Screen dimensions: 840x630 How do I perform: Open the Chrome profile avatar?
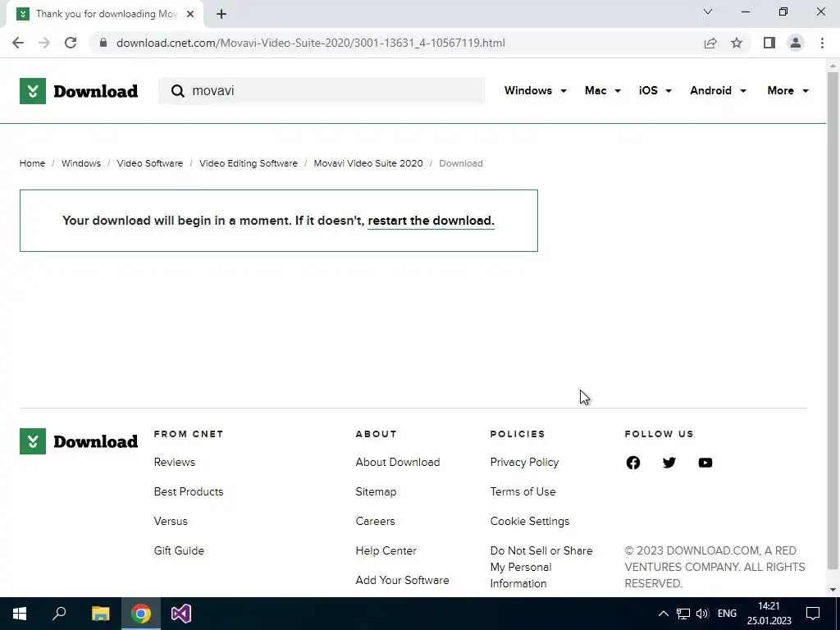[x=796, y=43]
